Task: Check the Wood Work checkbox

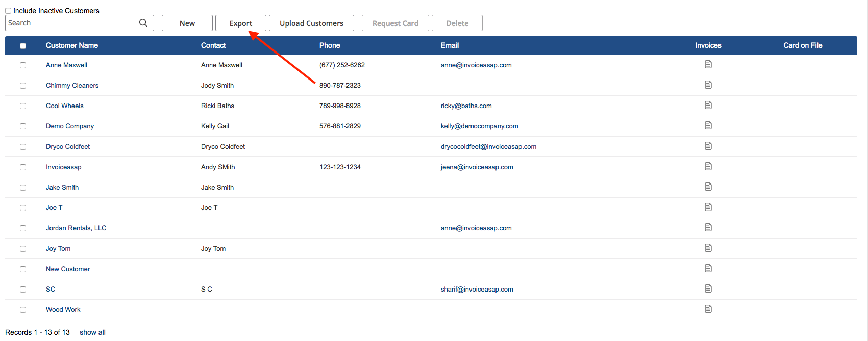Action: (23, 310)
